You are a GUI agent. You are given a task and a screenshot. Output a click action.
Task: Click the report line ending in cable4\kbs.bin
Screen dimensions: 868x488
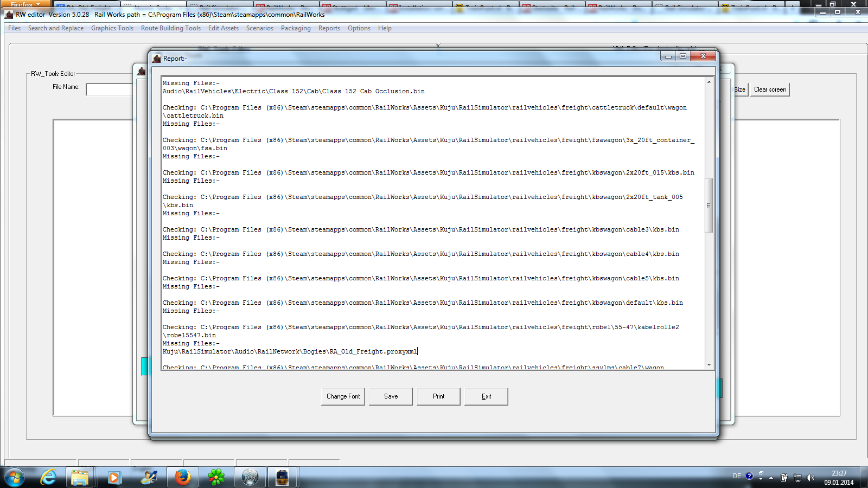[x=421, y=254]
